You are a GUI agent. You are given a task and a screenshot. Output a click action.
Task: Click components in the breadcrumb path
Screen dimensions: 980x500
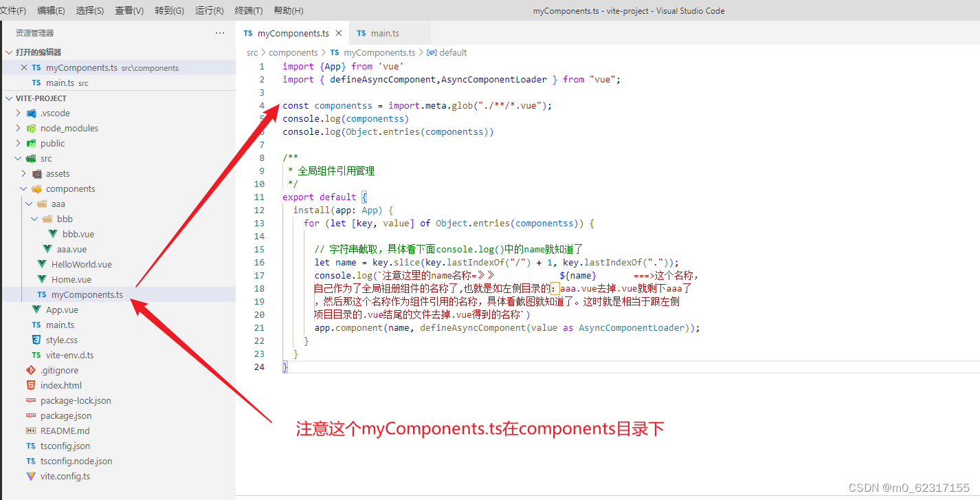pos(293,52)
